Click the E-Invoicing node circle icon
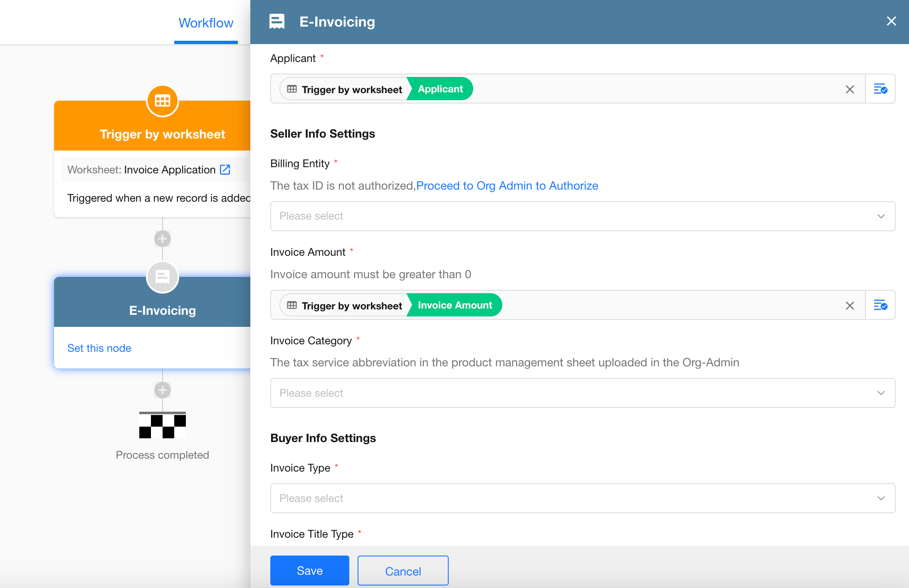This screenshot has width=909, height=588. [x=162, y=277]
